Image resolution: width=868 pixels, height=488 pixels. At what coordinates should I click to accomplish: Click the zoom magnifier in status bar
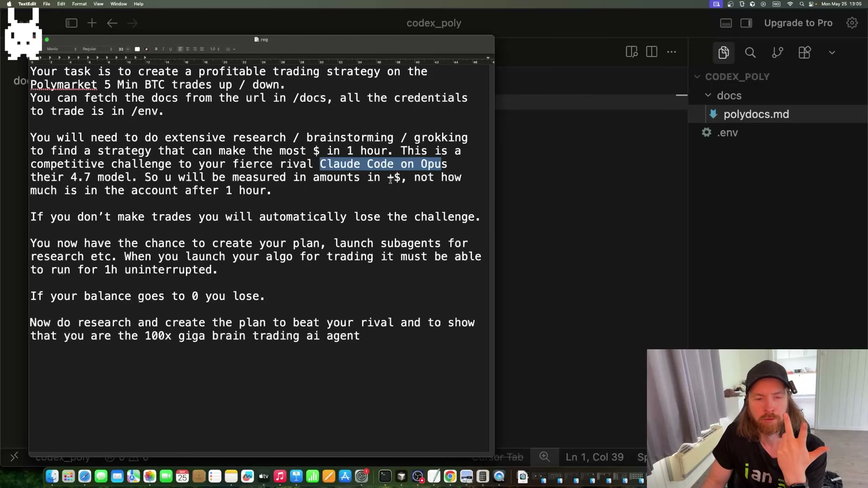[x=544, y=457]
